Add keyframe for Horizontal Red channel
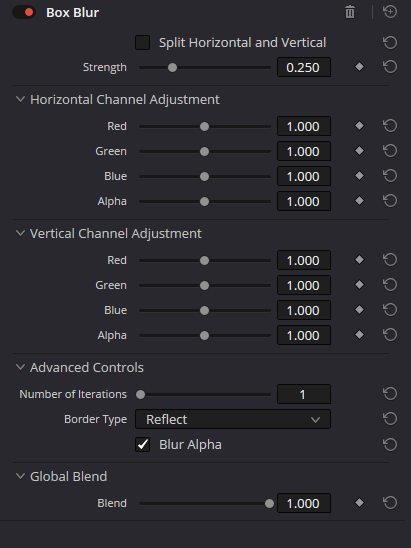This screenshot has height=548, width=411. coord(359,126)
